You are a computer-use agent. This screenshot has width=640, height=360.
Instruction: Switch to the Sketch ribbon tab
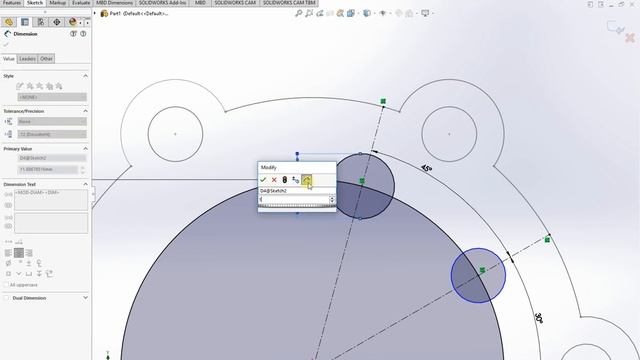[x=35, y=3]
